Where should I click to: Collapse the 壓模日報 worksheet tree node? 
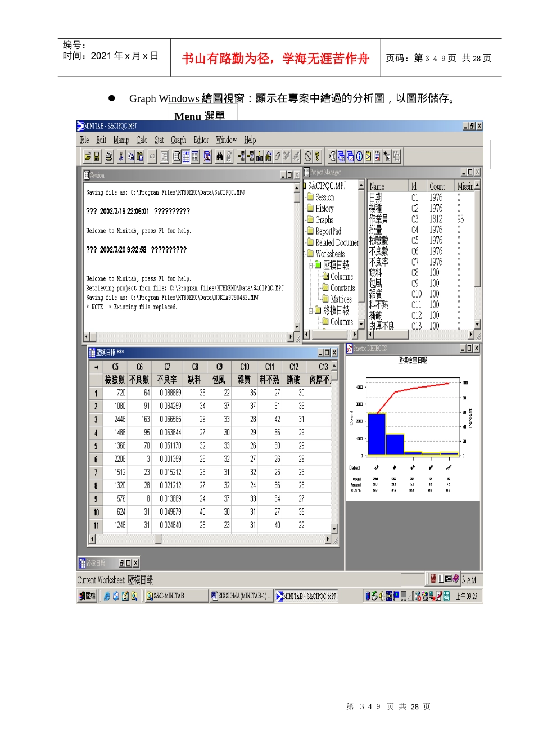click(311, 265)
